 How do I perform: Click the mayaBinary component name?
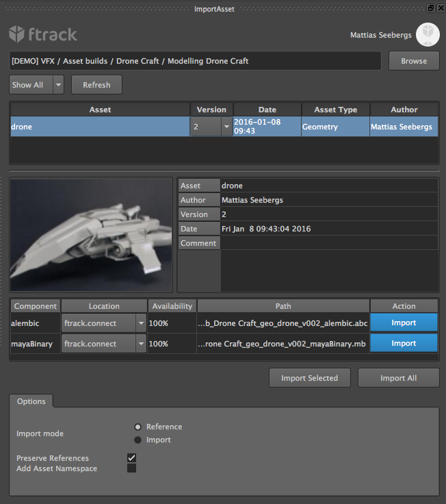[x=31, y=344]
